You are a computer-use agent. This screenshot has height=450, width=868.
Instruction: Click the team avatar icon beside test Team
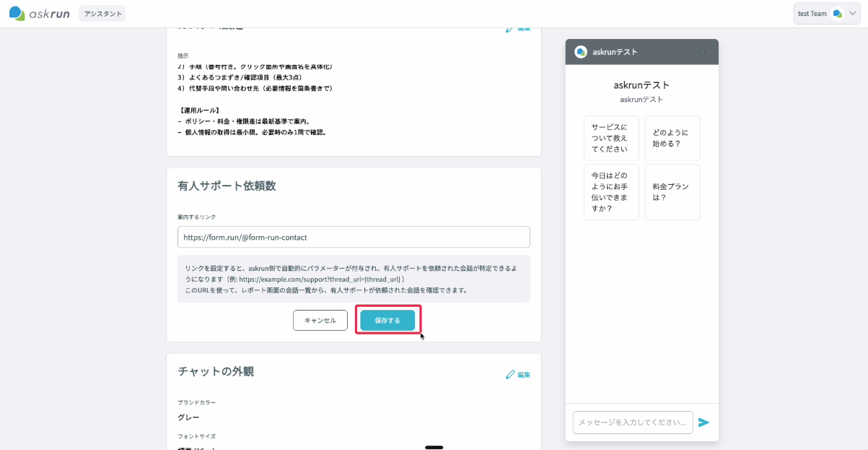(x=837, y=14)
